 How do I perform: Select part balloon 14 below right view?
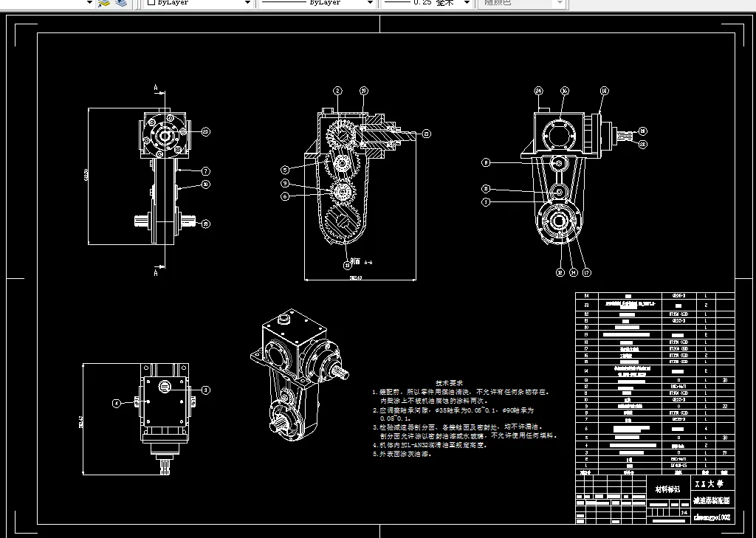573,272
